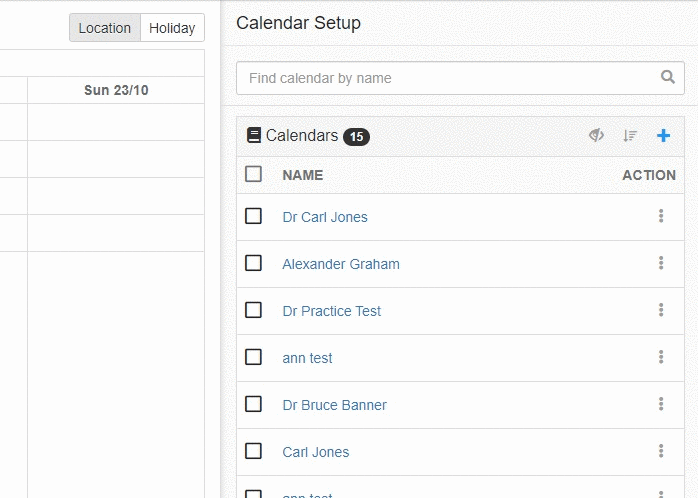This screenshot has height=498, width=698.
Task: Click the Find calendar by name field
Action: tap(460, 78)
